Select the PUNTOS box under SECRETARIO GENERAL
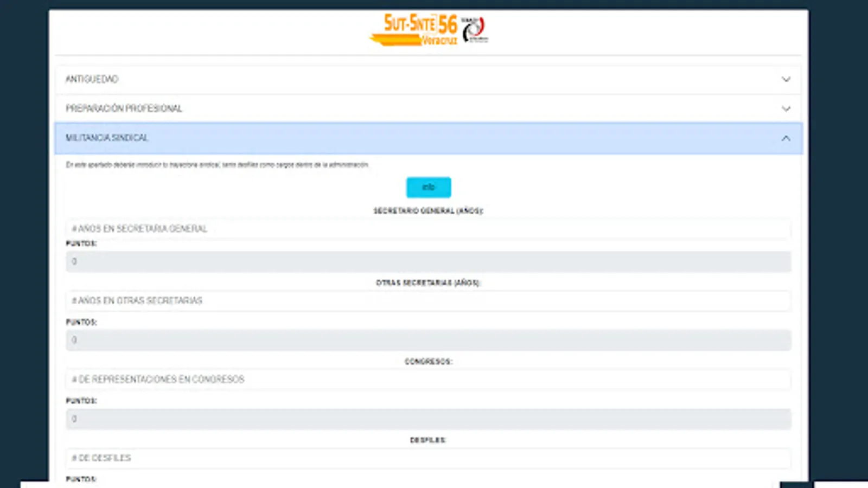This screenshot has height=488, width=868. (429, 261)
